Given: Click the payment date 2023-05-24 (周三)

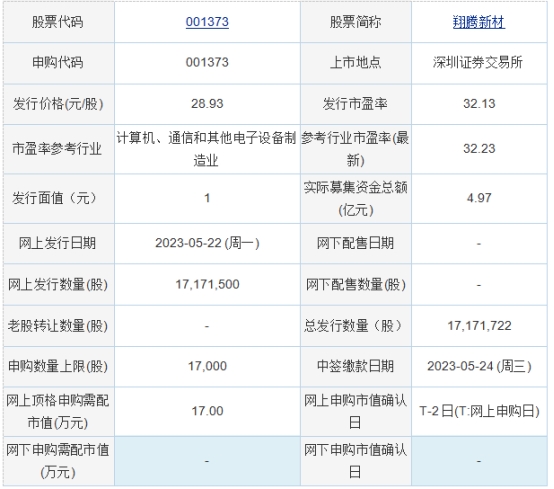Looking at the screenshot, I should coord(479,366).
